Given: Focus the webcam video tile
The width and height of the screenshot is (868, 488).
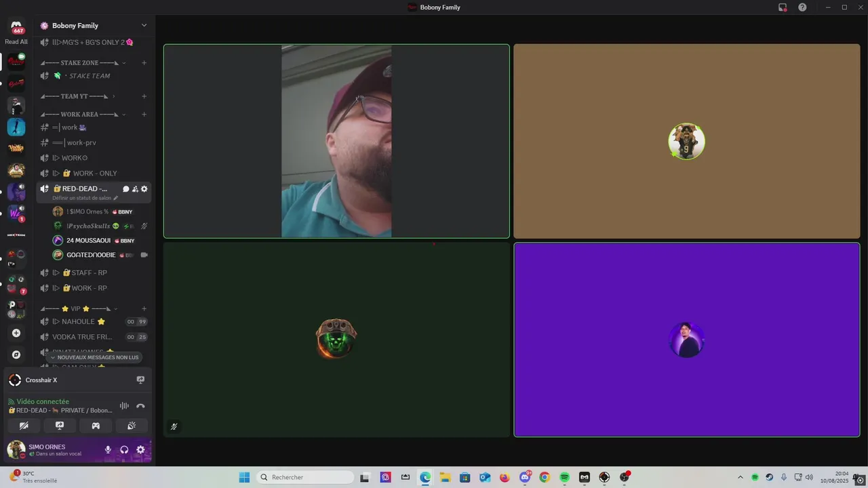Looking at the screenshot, I should (x=336, y=142).
